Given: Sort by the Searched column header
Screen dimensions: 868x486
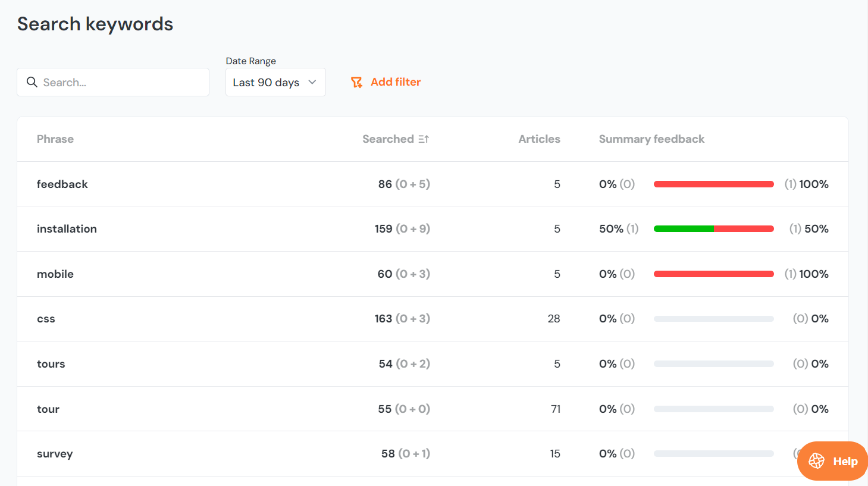Looking at the screenshot, I should [x=388, y=139].
